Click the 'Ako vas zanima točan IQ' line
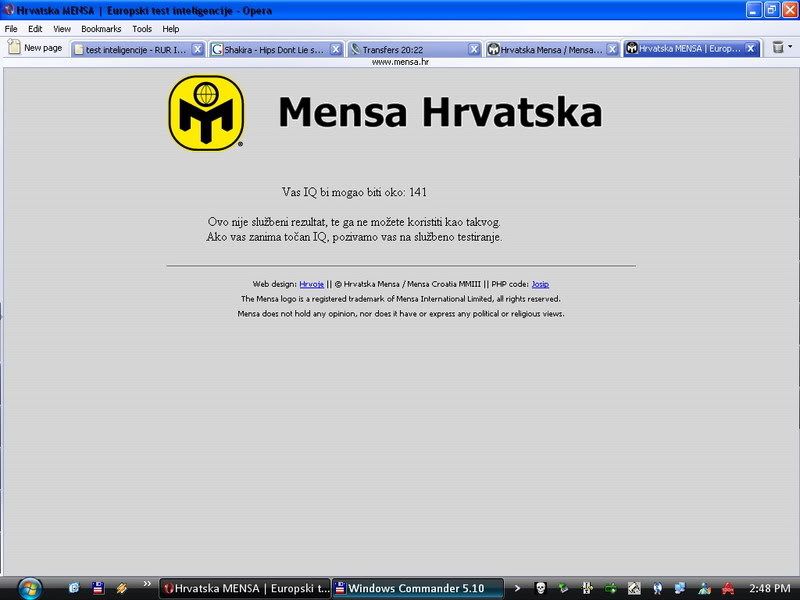Viewport: 800px width, 600px height. click(x=354, y=237)
